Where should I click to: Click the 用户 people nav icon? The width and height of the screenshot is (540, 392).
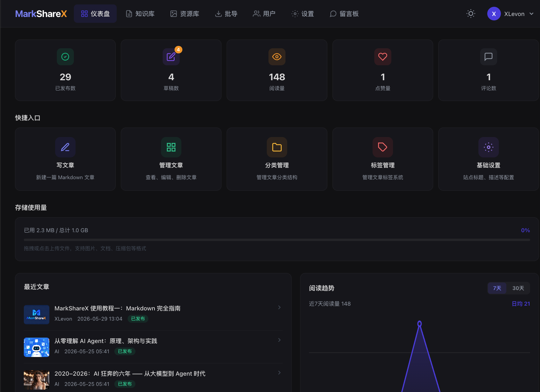click(x=257, y=14)
